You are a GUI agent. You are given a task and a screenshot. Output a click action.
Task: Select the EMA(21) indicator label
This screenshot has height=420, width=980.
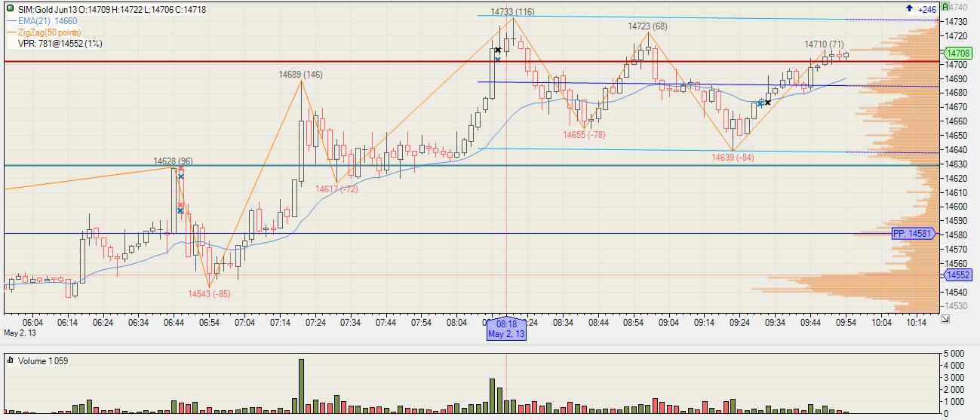[48, 21]
